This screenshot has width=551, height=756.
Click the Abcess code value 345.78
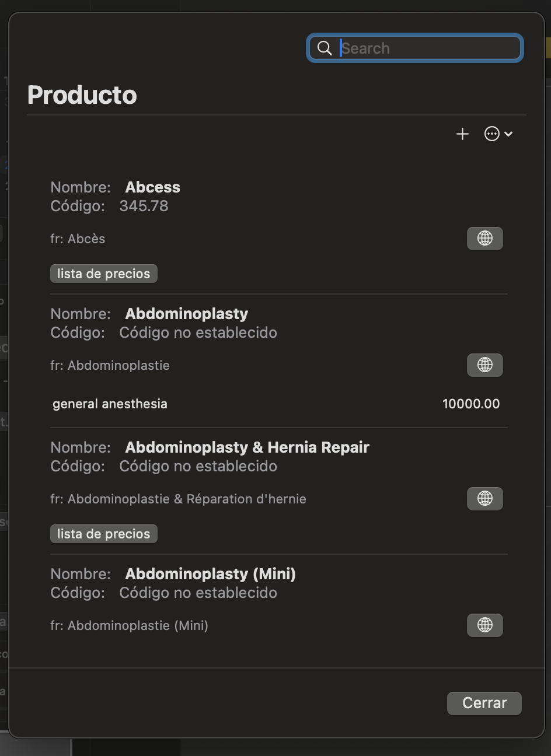(144, 206)
